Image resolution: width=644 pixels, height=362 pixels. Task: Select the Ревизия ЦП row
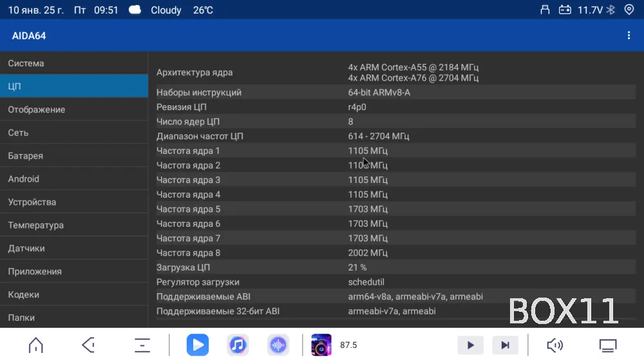(x=396, y=107)
